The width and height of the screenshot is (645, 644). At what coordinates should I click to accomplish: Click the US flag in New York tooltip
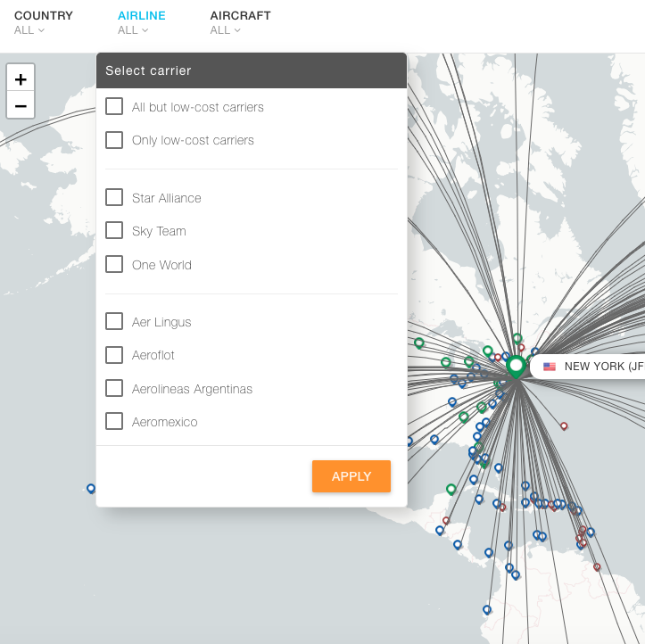tap(550, 367)
